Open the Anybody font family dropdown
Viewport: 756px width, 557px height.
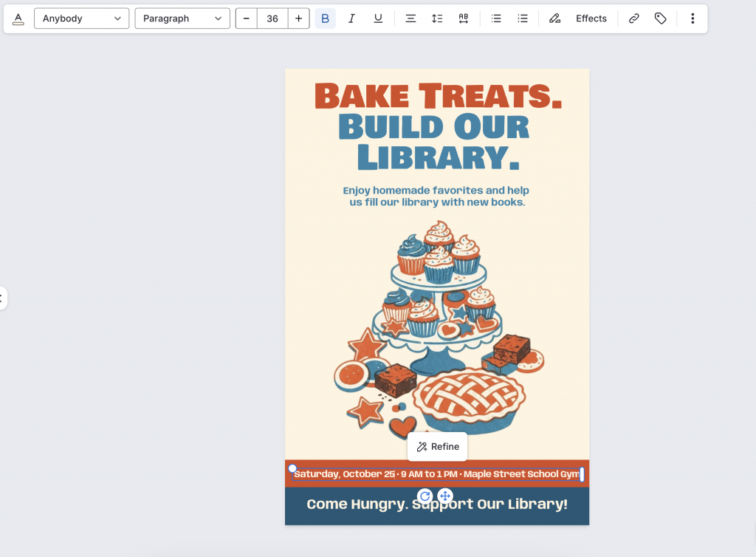[x=81, y=18]
